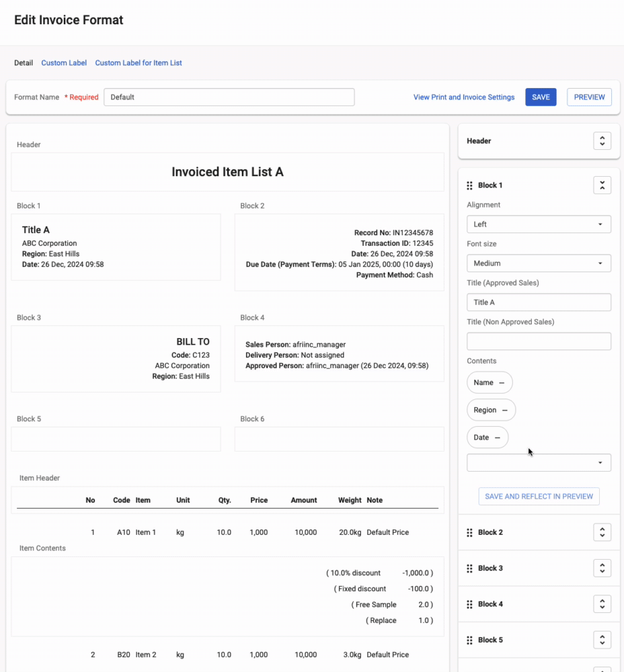Remove the Region content chip
The image size is (624, 672).
tap(505, 410)
